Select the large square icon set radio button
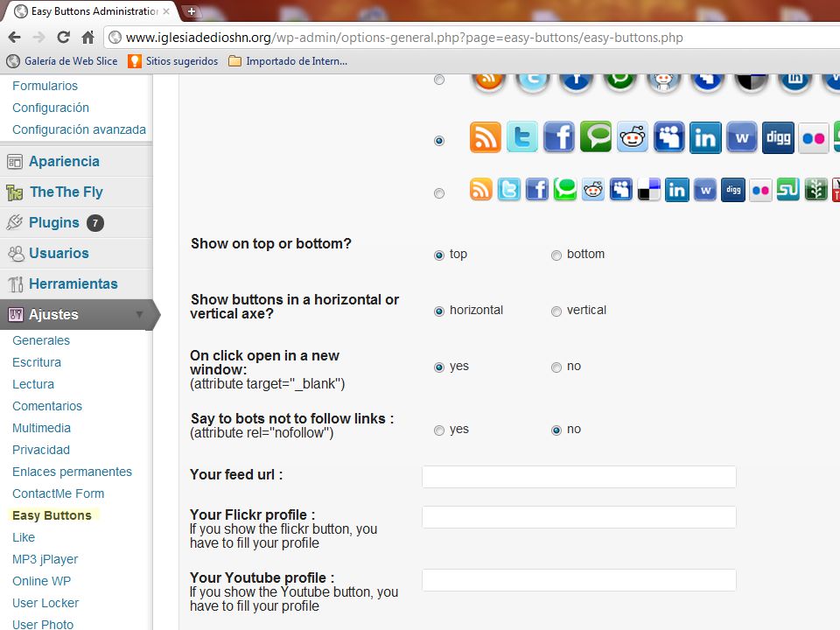 click(x=439, y=141)
